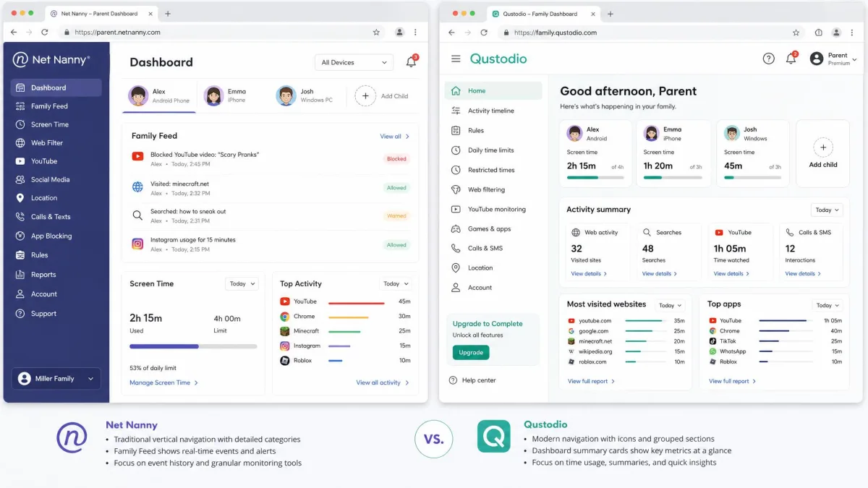Reload the Net Nanny browser page

45,33
